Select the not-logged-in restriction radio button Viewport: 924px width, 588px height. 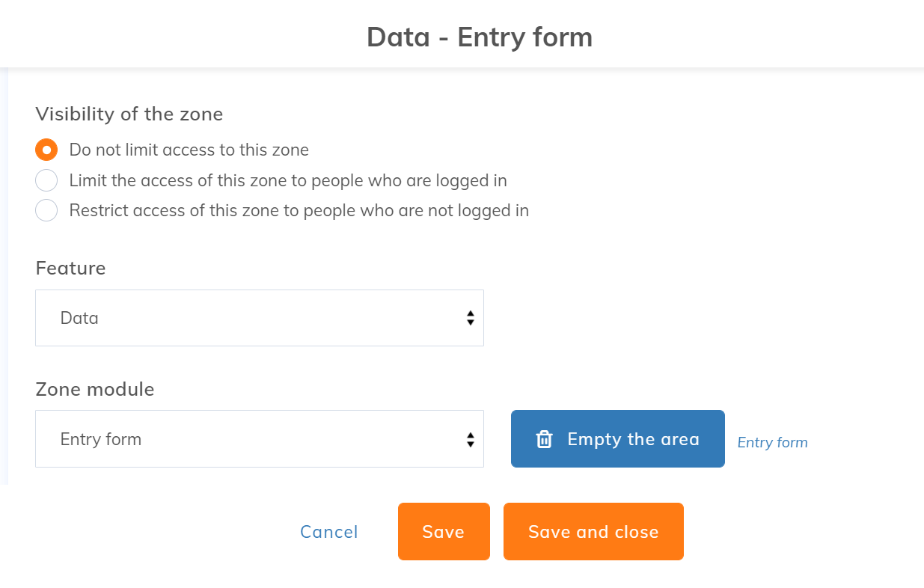coord(46,211)
